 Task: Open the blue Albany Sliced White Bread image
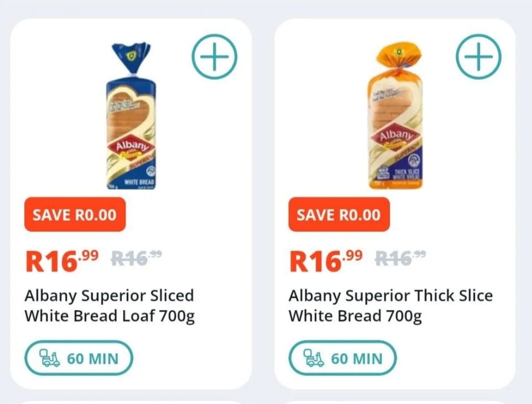(131, 116)
